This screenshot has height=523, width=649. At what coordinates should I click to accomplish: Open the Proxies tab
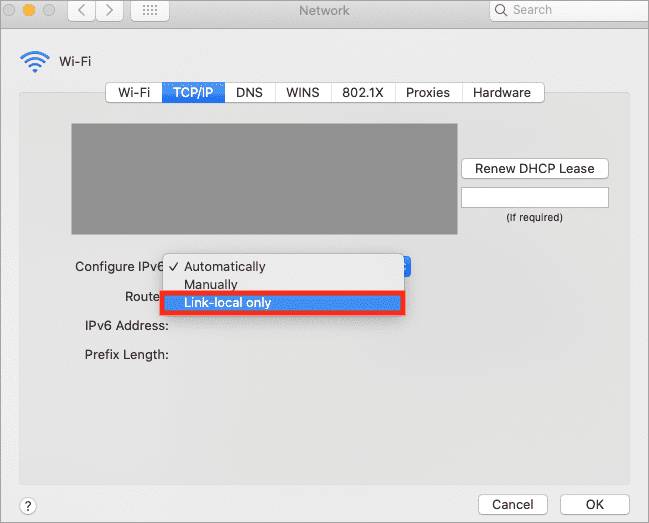[428, 92]
